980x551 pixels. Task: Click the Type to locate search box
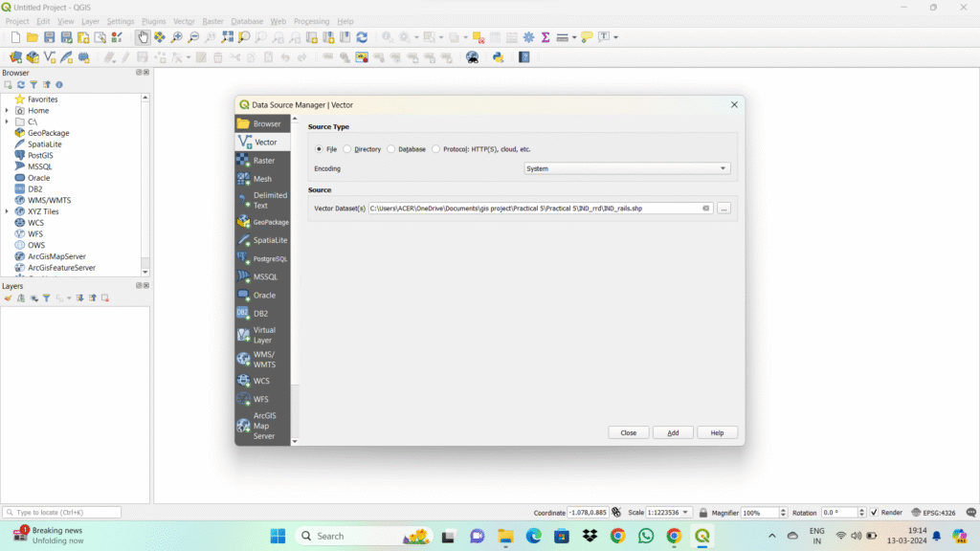tap(62, 513)
